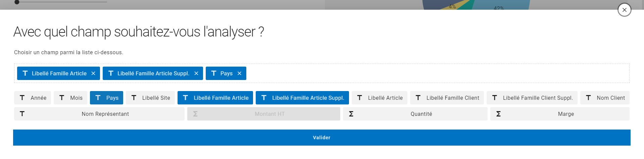The image size is (644, 159).
Task: Select the Mois field
Action: (x=70, y=98)
